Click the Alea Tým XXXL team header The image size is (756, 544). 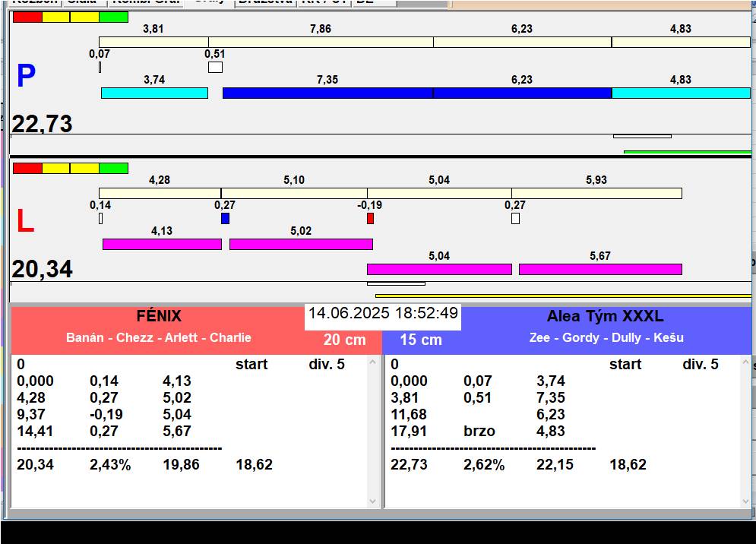[x=604, y=317]
